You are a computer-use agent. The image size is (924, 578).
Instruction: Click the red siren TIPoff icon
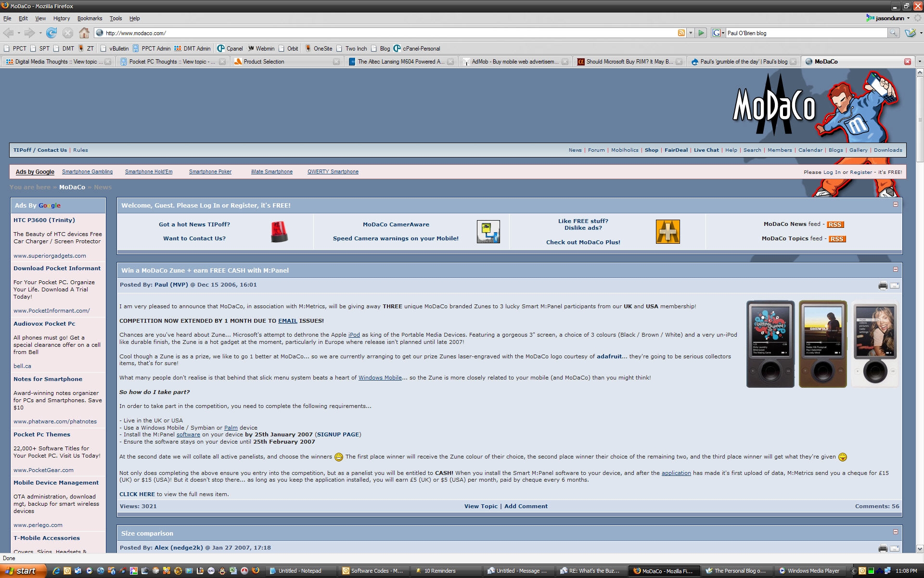click(x=279, y=232)
